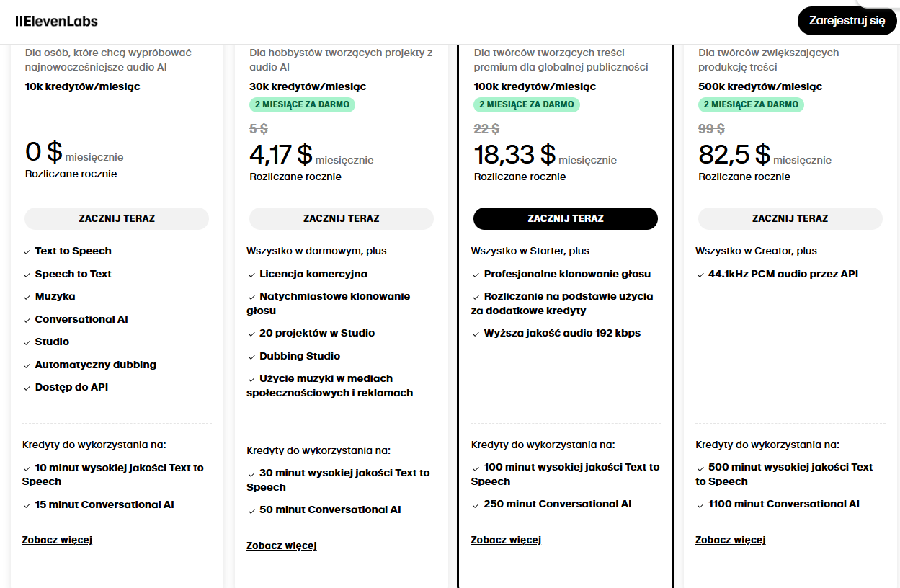The width and height of the screenshot is (900, 588).
Task: Click the checkmark beside Wyższa jakość audio 192 kbps
Action: click(x=476, y=334)
